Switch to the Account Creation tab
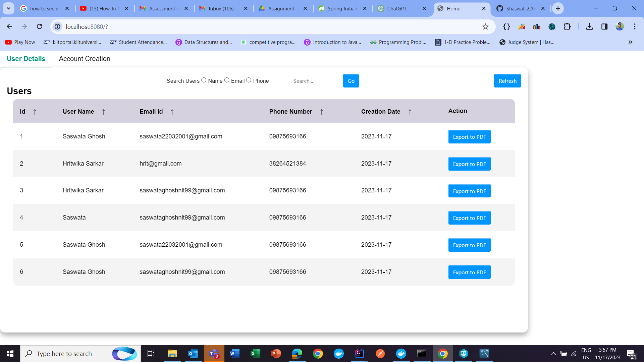The height and width of the screenshot is (362, 644). tap(84, 59)
